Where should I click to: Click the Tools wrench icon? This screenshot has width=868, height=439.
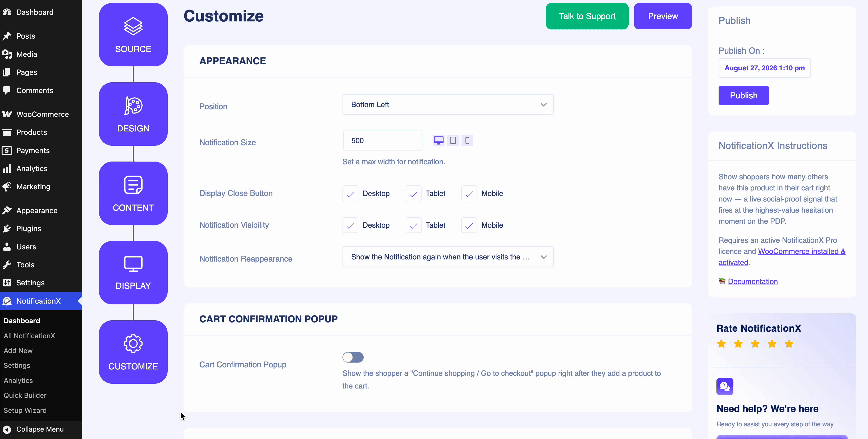pyautogui.click(x=7, y=264)
